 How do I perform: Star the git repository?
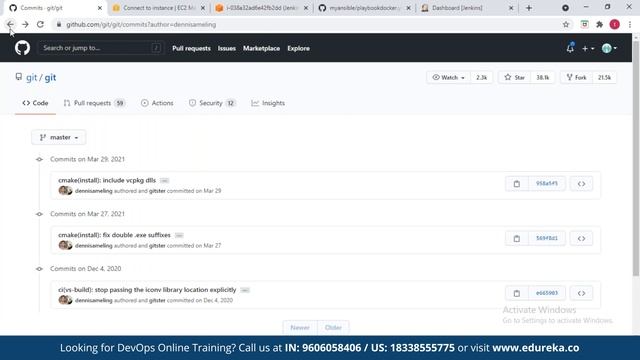tap(514, 78)
